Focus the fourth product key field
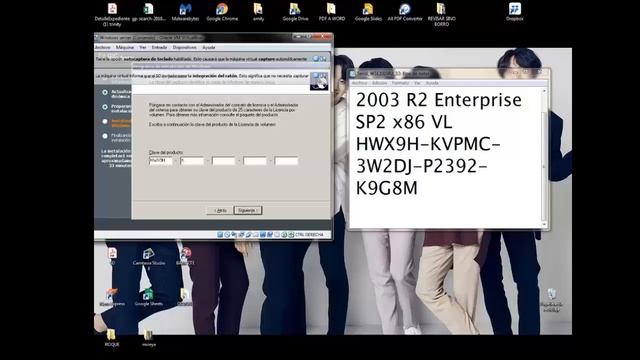Screen dimensions: 640x360 coord(255,160)
